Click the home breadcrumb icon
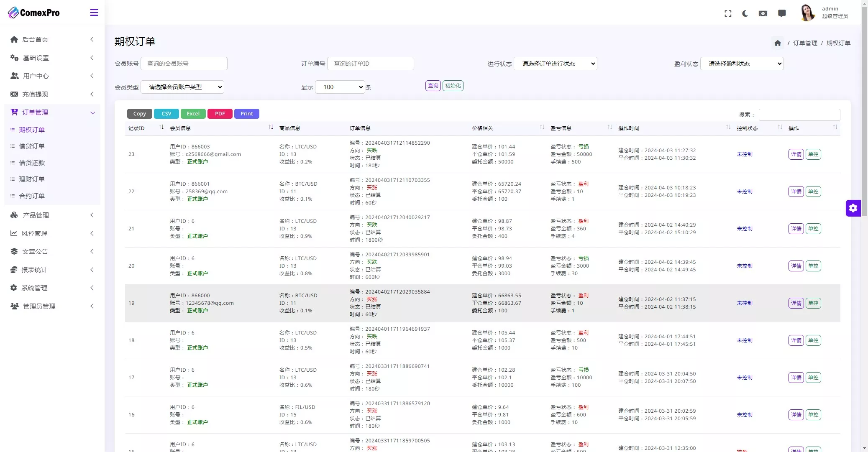Viewport: 868px width, 452px height. (x=778, y=43)
